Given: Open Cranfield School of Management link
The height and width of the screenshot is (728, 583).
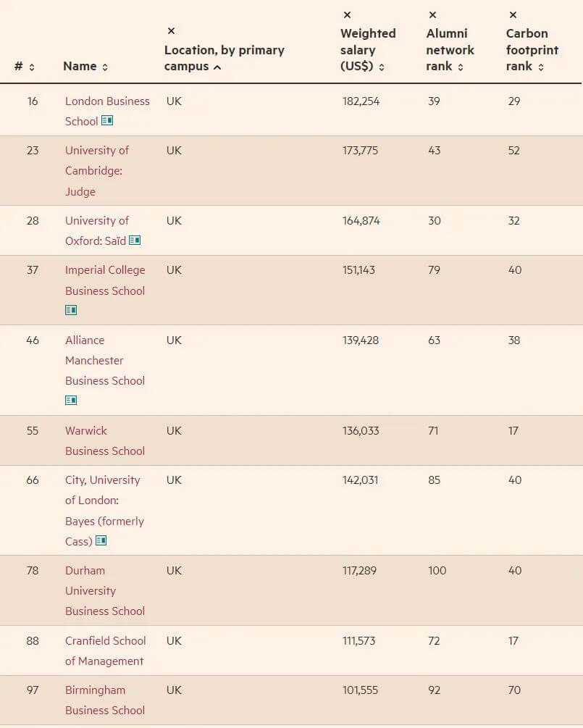Looking at the screenshot, I should [105, 650].
